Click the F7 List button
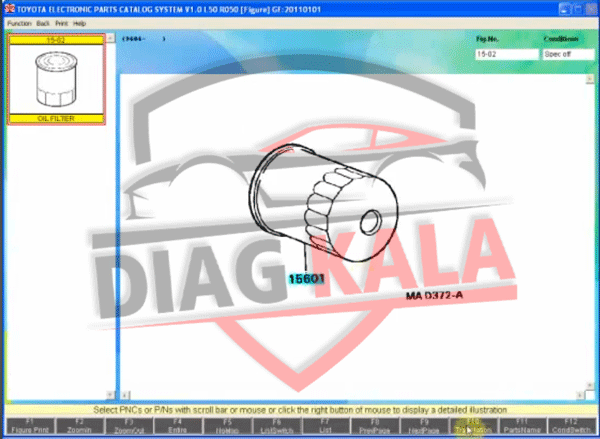This screenshot has width=600, height=439. (326, 426)
